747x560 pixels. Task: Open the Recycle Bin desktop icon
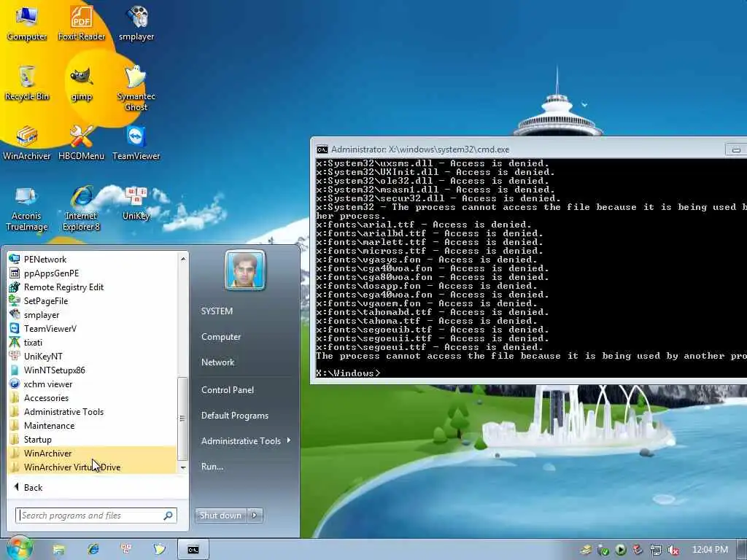pos(27,83)
